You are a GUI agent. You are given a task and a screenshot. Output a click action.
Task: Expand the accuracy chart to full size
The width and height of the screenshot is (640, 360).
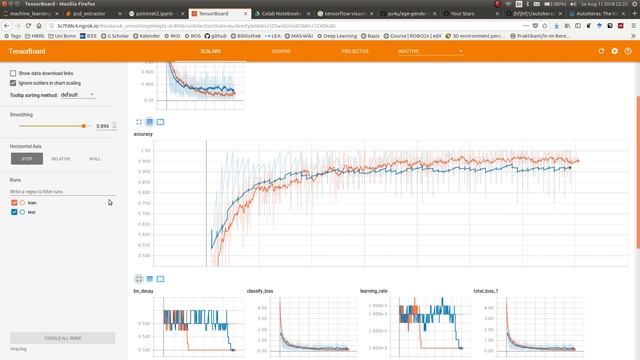point(139,122)
